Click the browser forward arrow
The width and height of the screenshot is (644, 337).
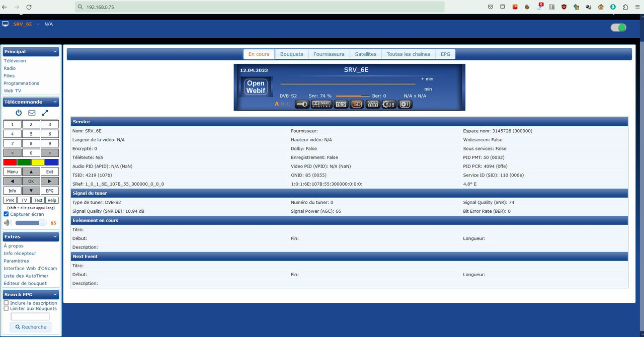click(17, 7)
